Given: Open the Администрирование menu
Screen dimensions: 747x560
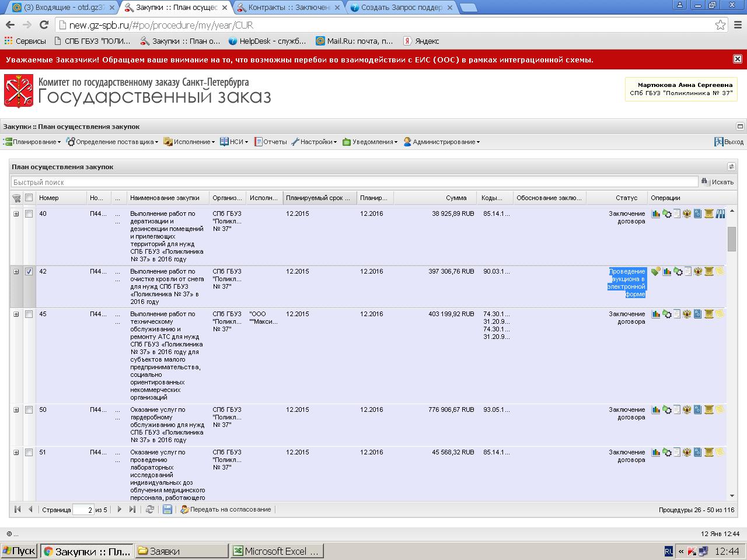Looking at the screenshot, I should (442, 142).
